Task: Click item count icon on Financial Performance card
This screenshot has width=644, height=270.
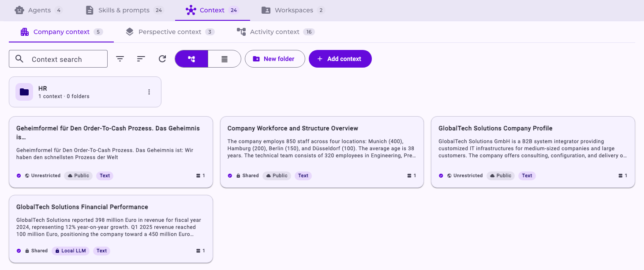Action: pos(198,251)
